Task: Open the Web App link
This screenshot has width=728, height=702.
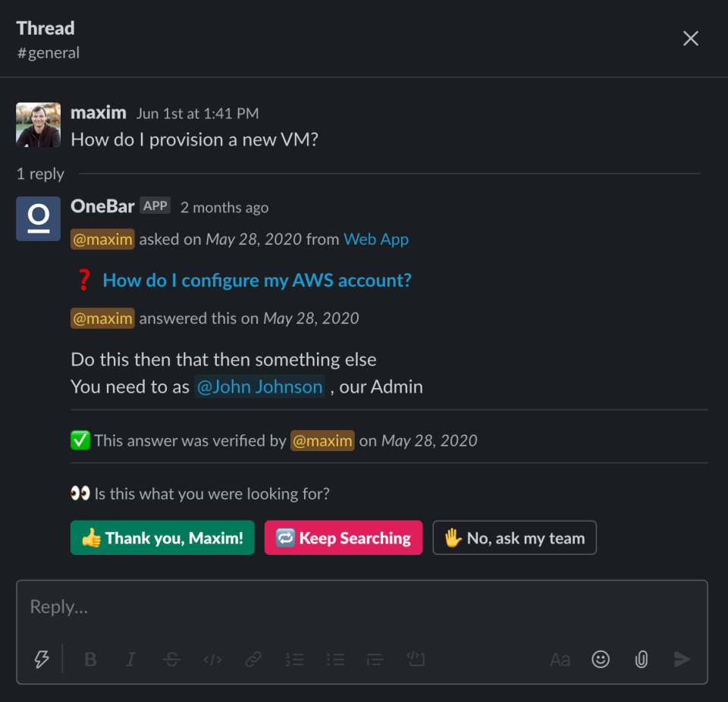Action: 376,239
